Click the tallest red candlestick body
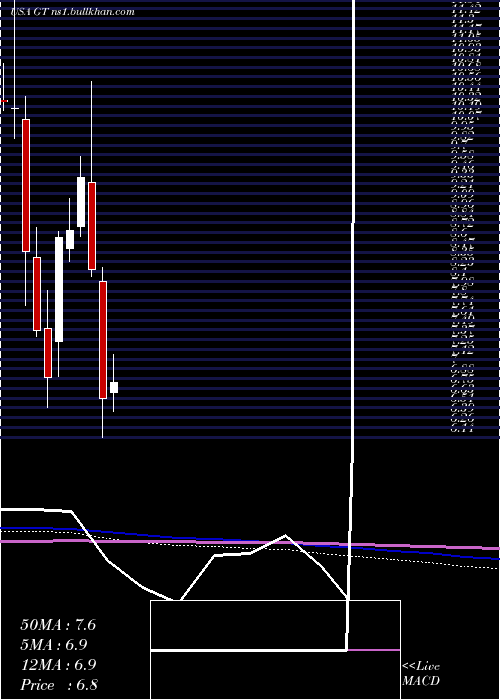 pos(26,185)
